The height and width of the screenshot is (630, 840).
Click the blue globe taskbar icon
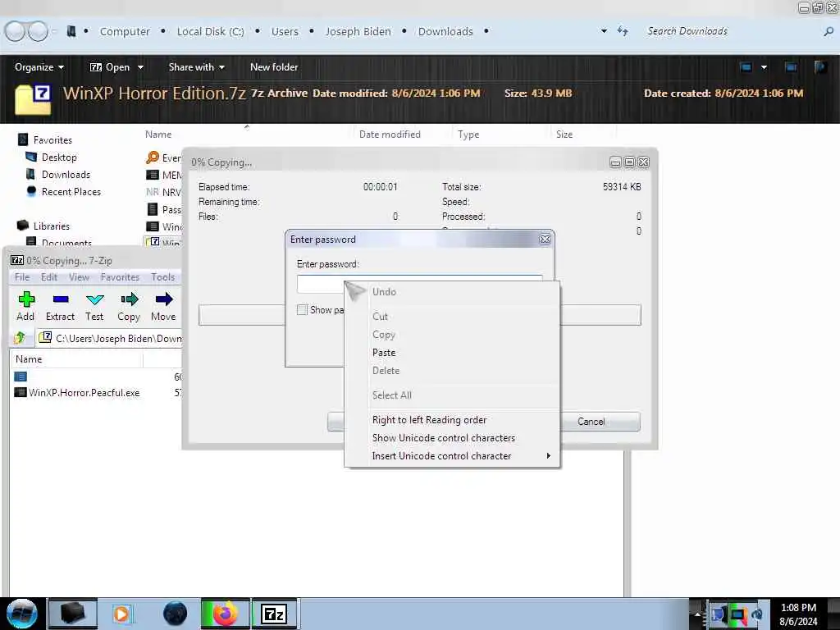(x=175, y=614)
